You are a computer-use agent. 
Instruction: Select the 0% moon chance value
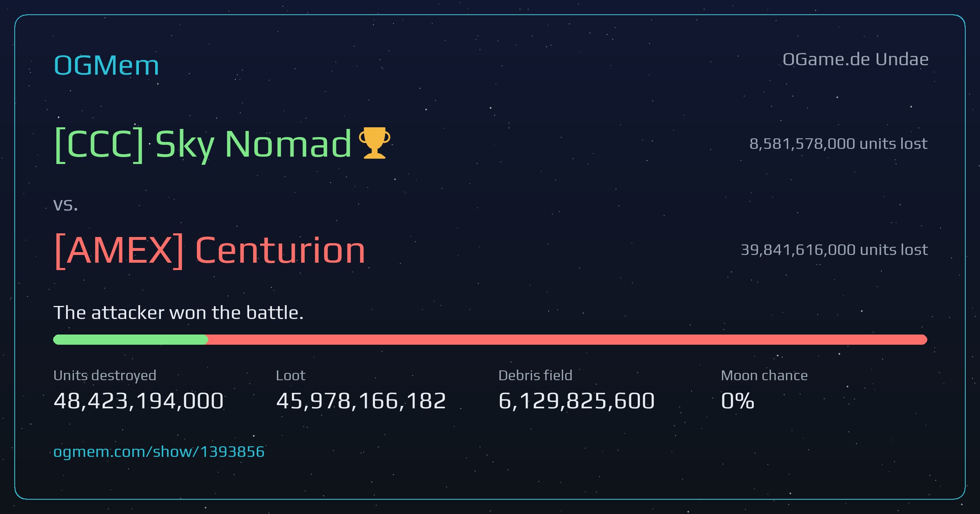[x=737, y=401]
